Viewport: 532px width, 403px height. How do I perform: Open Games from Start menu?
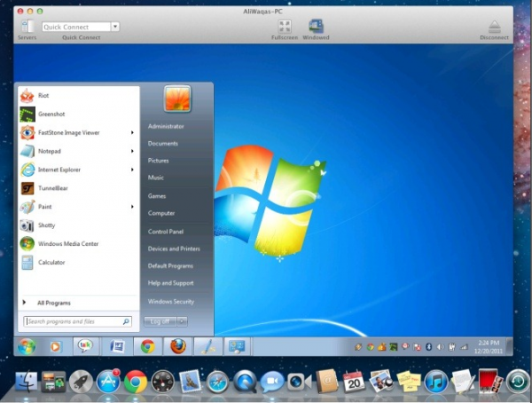tap(157, 196)
